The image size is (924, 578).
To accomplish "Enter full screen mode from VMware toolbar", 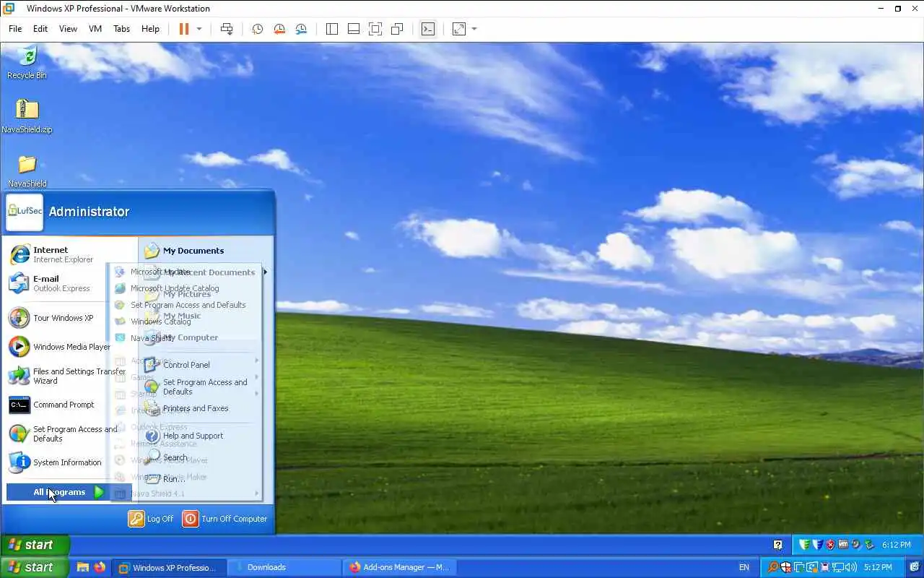I will tap(375, 29).
